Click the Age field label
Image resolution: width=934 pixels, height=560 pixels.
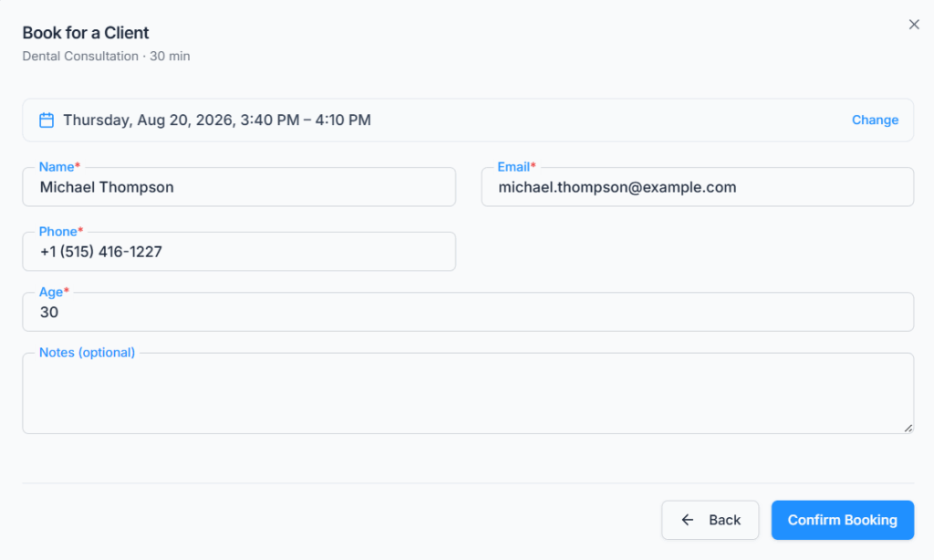point(54,292)
